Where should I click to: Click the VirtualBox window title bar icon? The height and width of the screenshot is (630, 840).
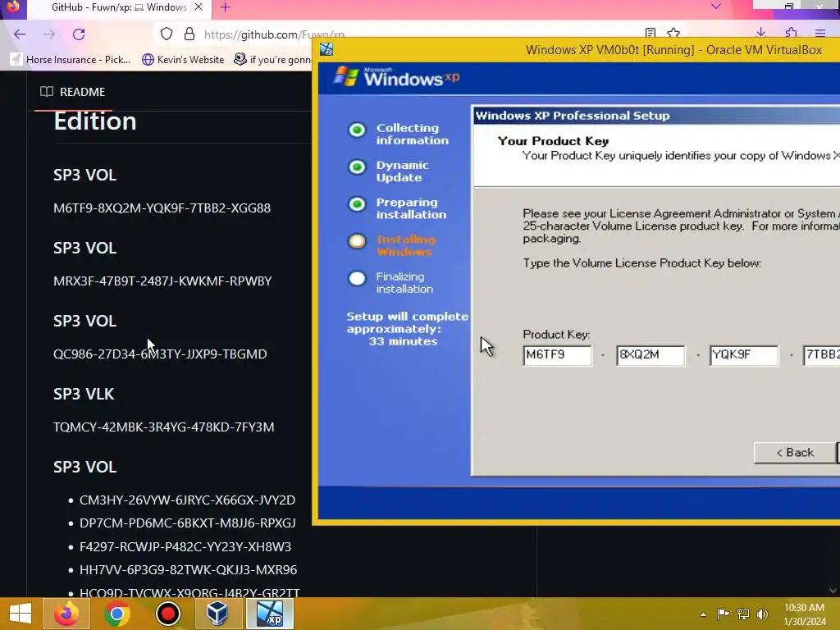[x=326, y=49]
